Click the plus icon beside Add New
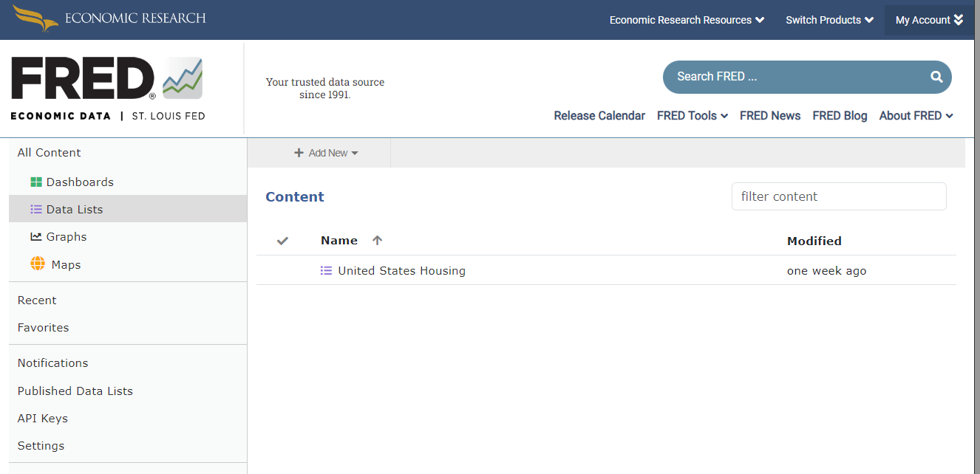980x474 pixels. click(299, 153)
